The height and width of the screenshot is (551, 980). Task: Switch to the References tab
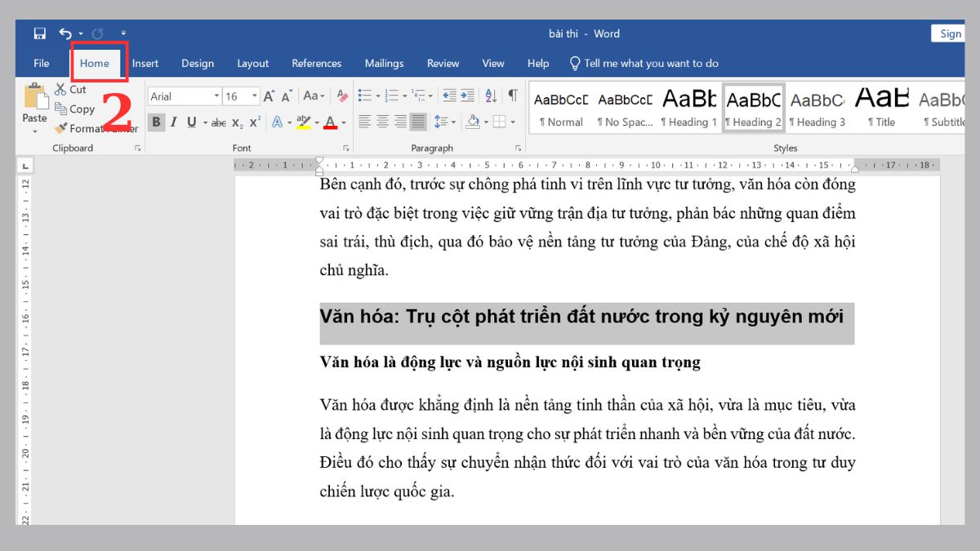pos(316,63)
